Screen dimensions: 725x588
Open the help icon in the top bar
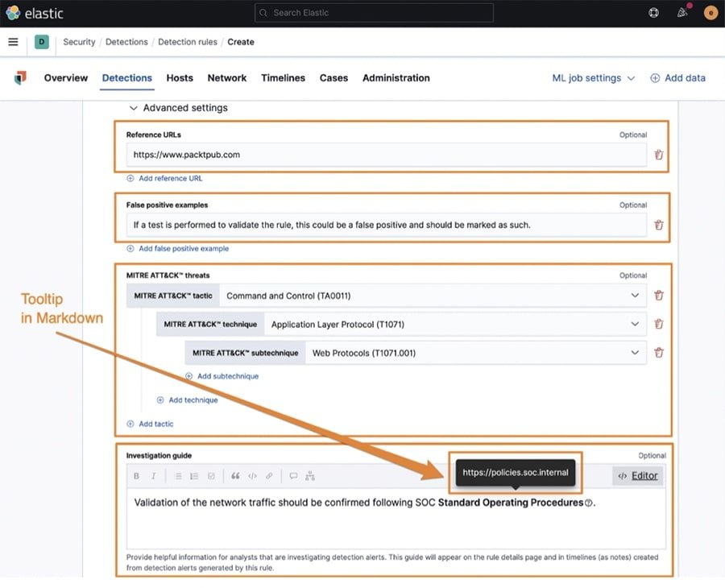click(653, 12)
